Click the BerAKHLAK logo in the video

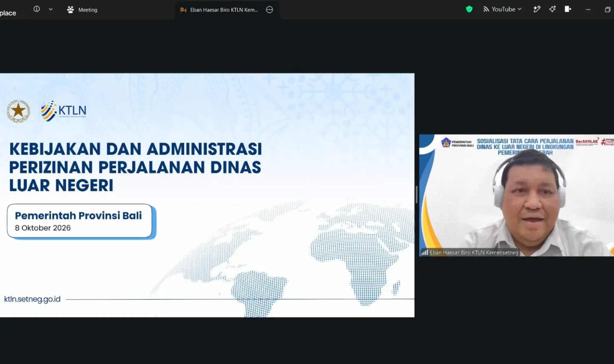point(587,142)
